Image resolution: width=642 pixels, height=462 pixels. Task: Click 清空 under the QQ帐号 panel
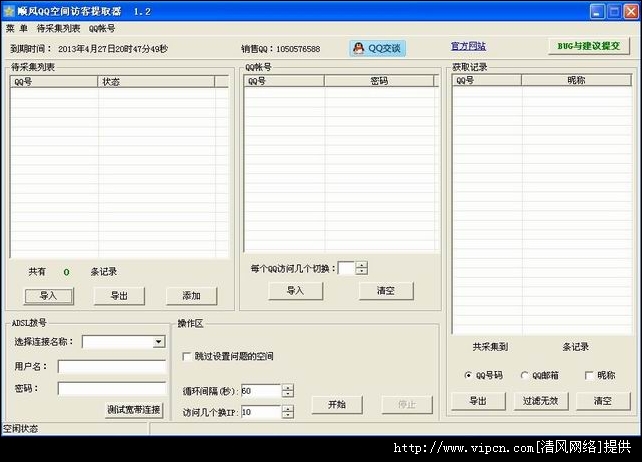[x=386, y=291]
